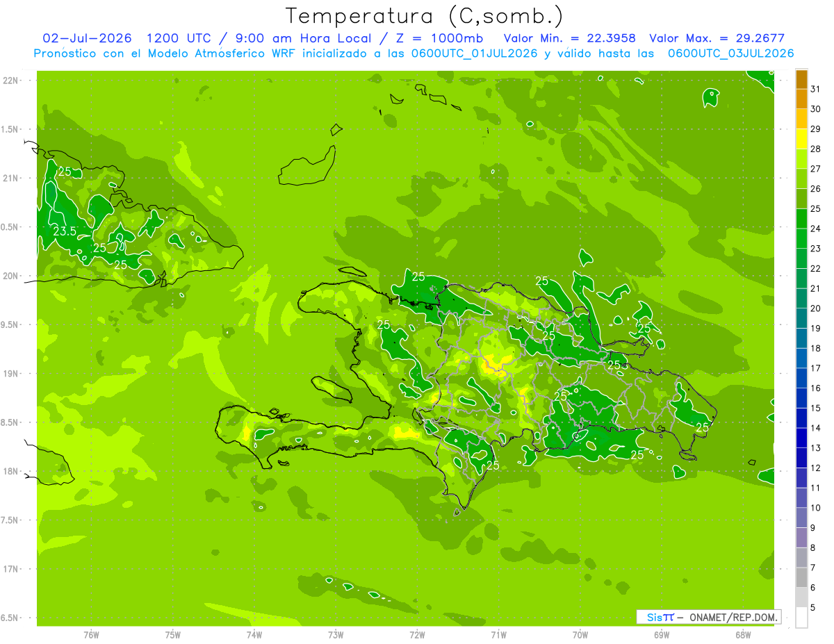The image size is (834, 644).
Task: Click the legend value "27"
Action: 815,169
